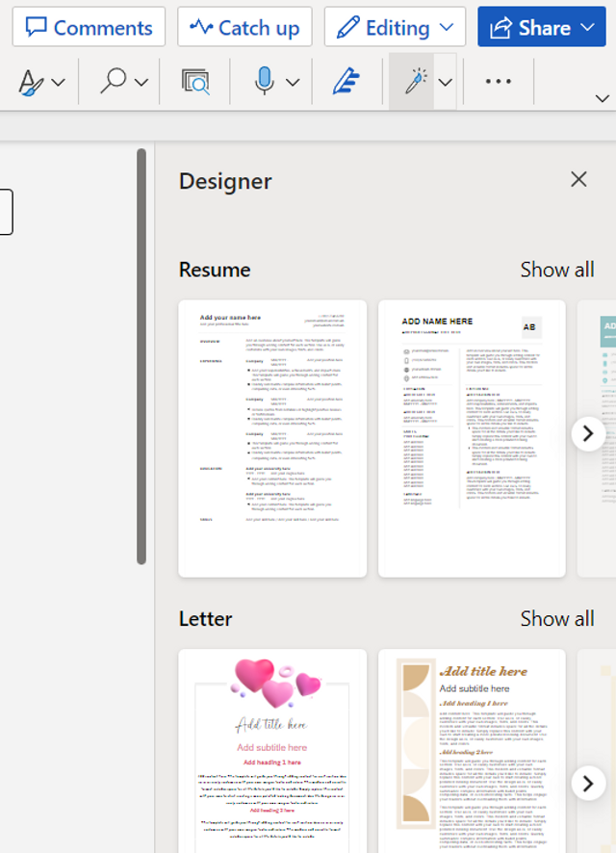
Task: Select the partly visible teal resume template
Action: [597, 438]
